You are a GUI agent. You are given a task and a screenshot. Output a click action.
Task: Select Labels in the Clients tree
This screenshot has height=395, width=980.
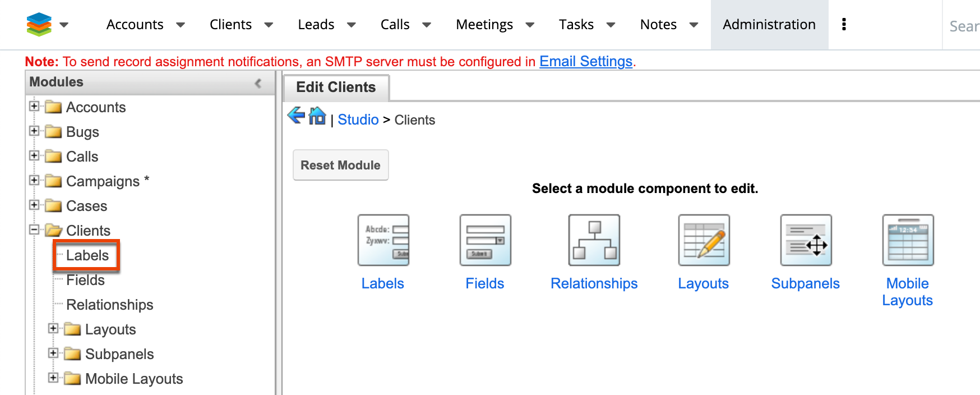pyautogui.click(x=87, y=255)
